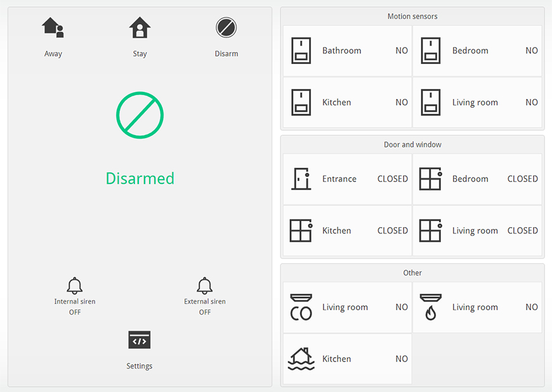Image resolution: width=552 pixels, height=392 pixels.
Task: Toggle the External siren bell
Action: coord(204,286)
